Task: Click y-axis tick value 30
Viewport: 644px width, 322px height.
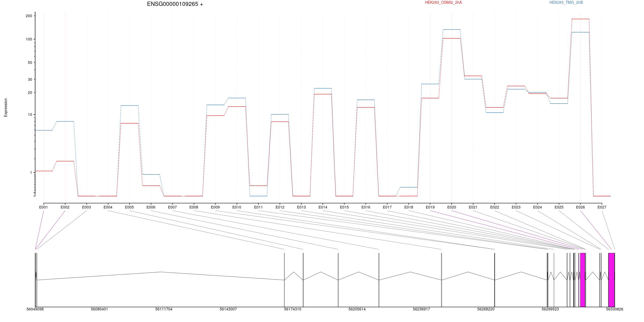Action: click(x=30, y=79)
